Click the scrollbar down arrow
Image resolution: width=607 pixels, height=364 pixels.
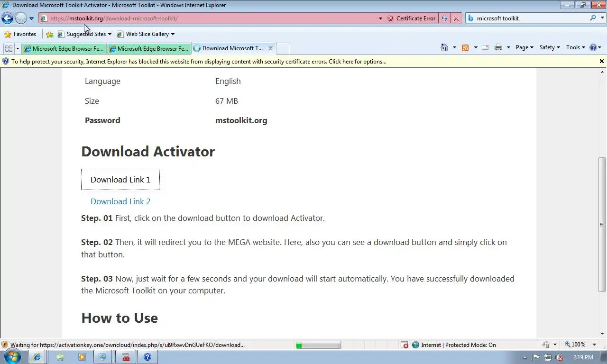(602, 334)
